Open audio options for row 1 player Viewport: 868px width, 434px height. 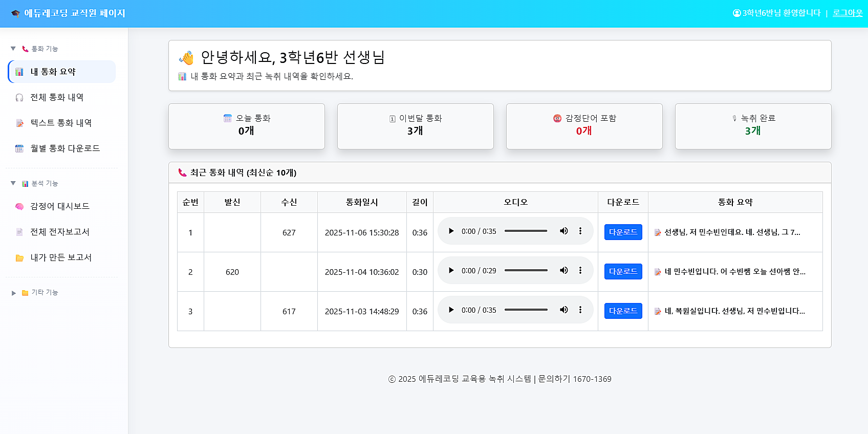(x=580, y=231)
